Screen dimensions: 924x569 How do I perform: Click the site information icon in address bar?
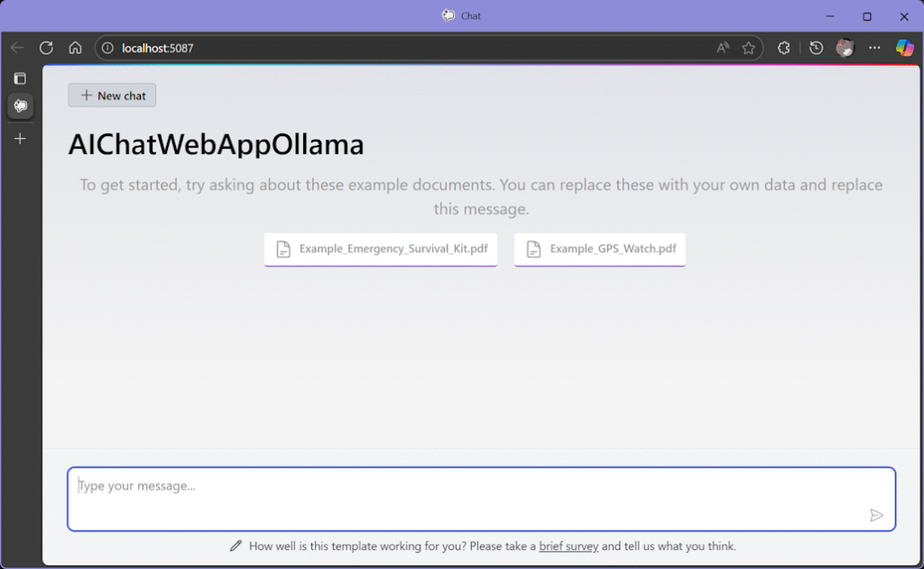coord(108,48)
